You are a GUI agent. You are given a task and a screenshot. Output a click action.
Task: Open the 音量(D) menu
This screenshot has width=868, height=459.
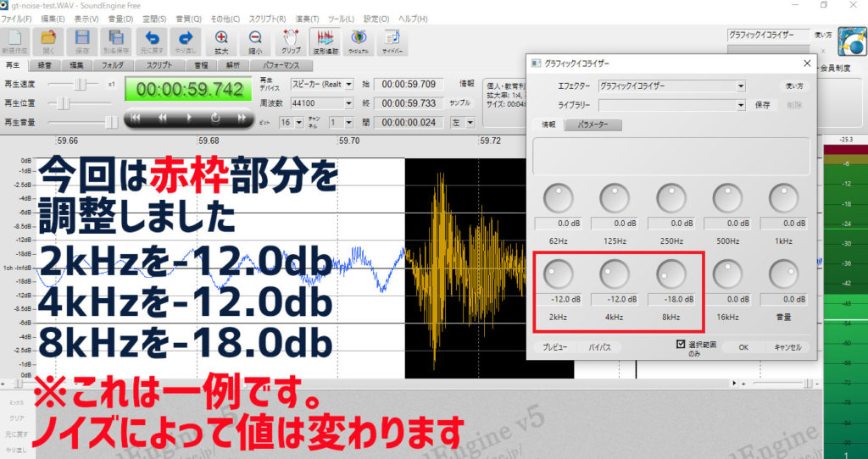pyautogui.click(x=120, y=19)
